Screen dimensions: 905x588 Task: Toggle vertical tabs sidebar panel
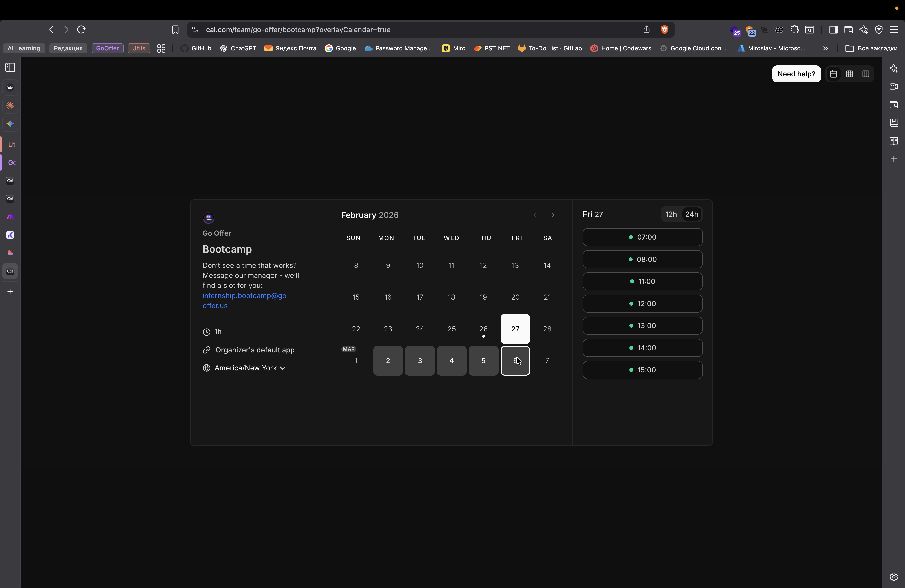(x=10, y=68)
